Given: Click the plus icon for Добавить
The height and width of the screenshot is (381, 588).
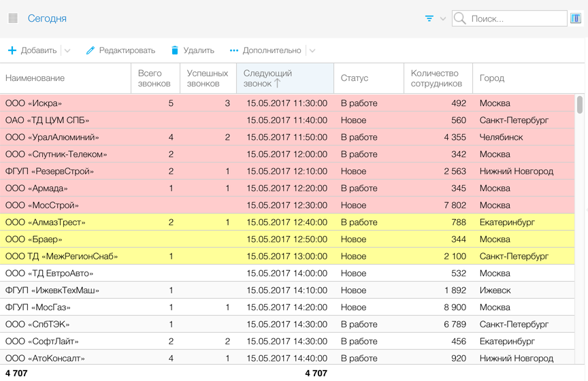Looking at the screenshot, I should tap(12, 50).
